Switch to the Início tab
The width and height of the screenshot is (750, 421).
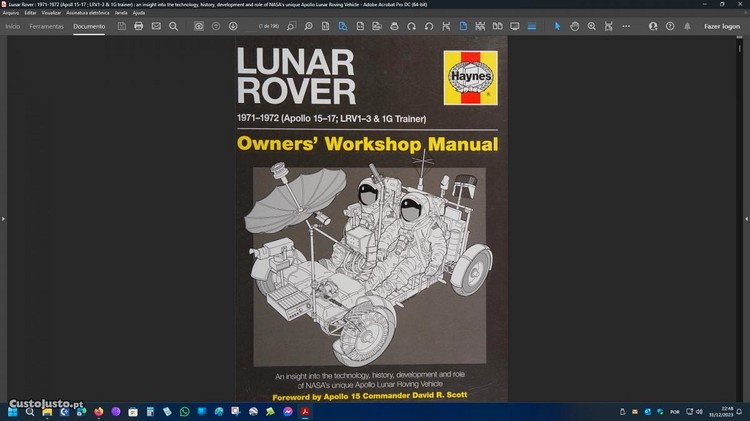[x=13, y=26]
